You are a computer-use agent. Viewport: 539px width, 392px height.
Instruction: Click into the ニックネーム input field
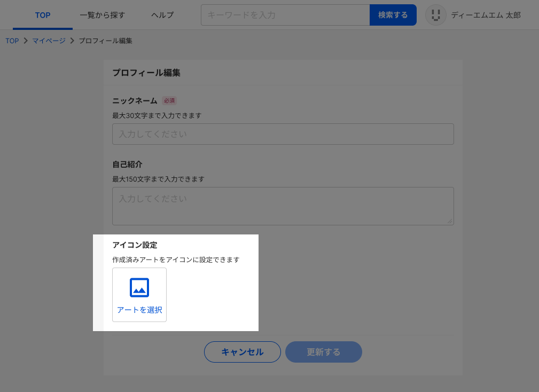click(283, 134)
